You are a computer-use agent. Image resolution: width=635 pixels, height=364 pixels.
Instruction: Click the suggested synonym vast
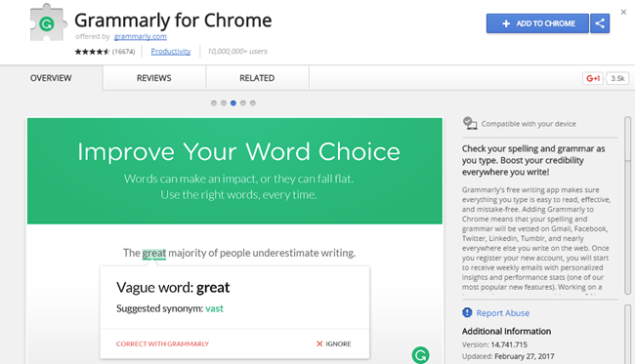214,308
